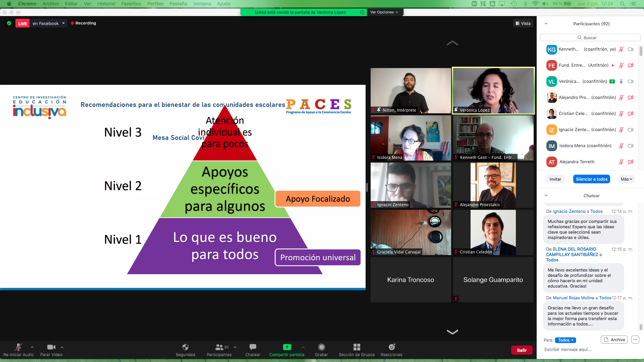Click the Chatear speech bubble icon
644x362 pixels.
[x=253, y=347]
